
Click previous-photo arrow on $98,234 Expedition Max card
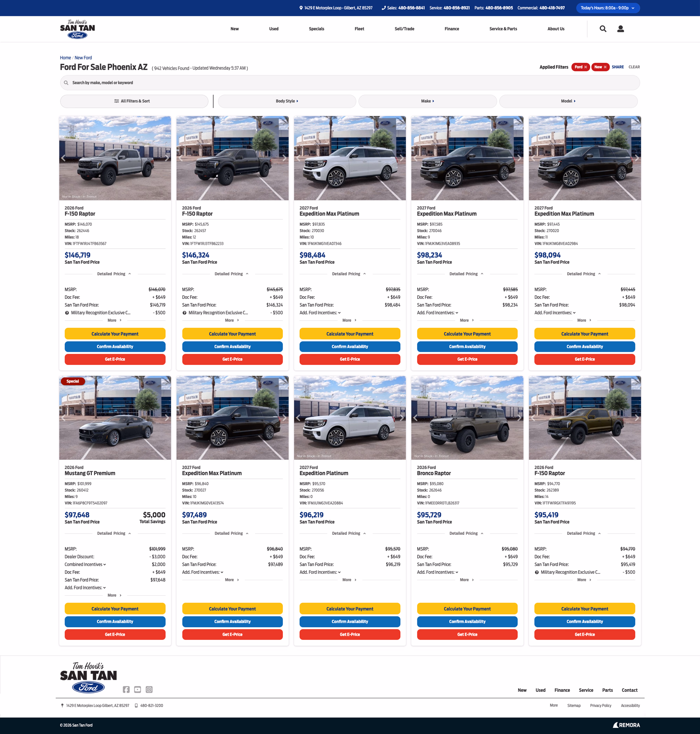[x=416, y=158]
